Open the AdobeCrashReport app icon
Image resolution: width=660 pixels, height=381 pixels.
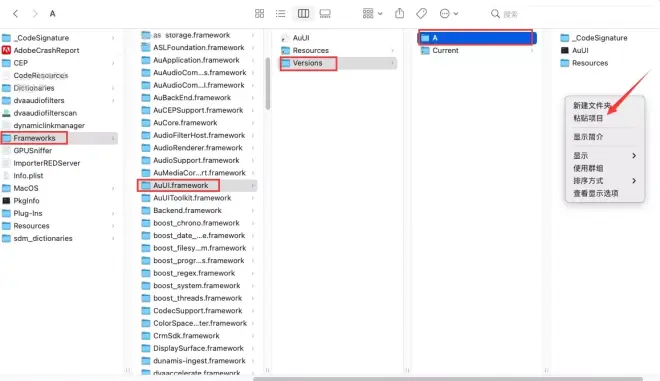pos(6,50)
